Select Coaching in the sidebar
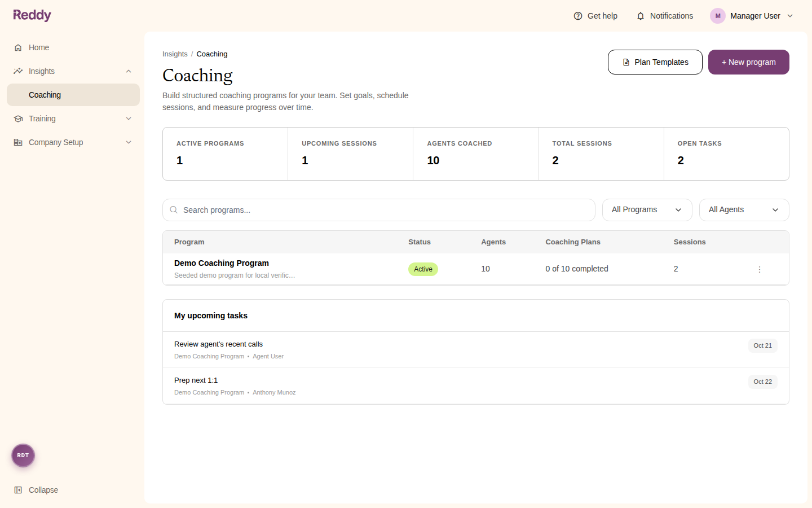This screenshot has width=812, height=508. [73, 95]
